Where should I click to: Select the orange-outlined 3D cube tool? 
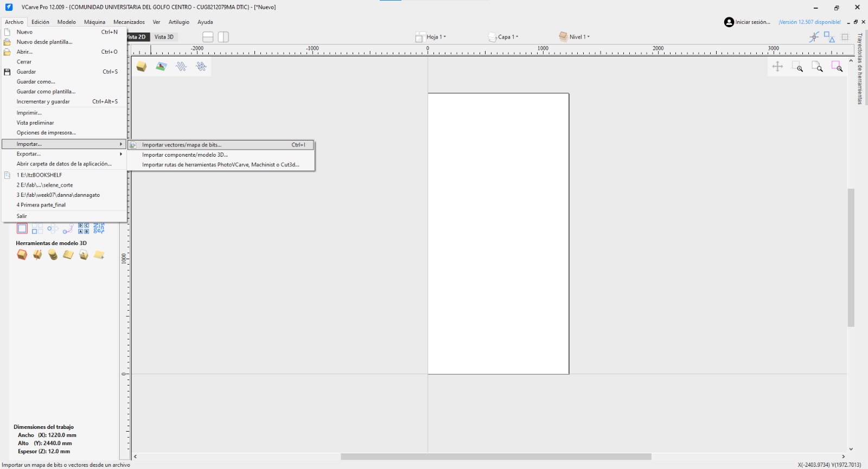tap(22, 255)
